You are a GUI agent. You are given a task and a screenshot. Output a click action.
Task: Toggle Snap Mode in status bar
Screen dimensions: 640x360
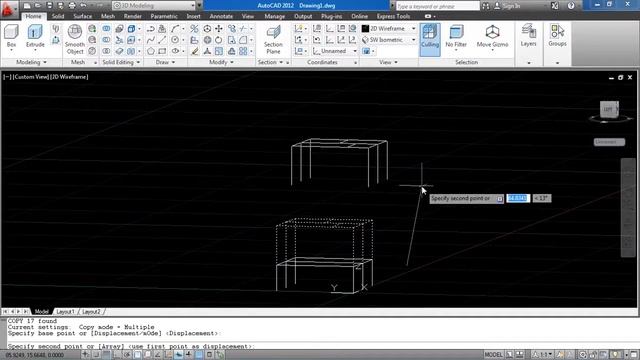point(96,354)
